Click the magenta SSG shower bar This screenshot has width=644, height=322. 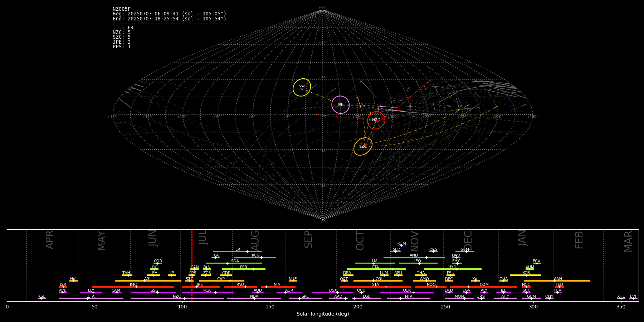[153, 293]
